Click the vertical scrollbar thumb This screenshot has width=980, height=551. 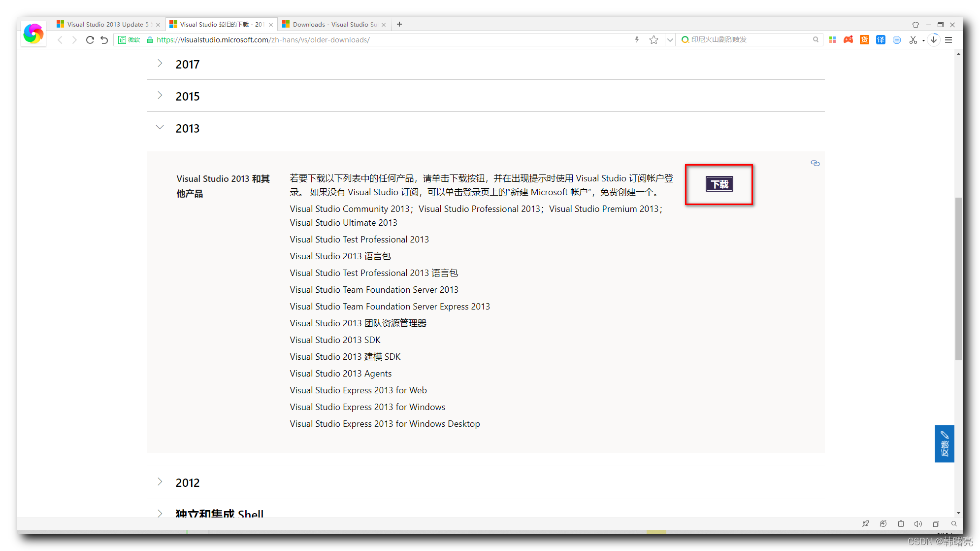[x=958, y=279]
